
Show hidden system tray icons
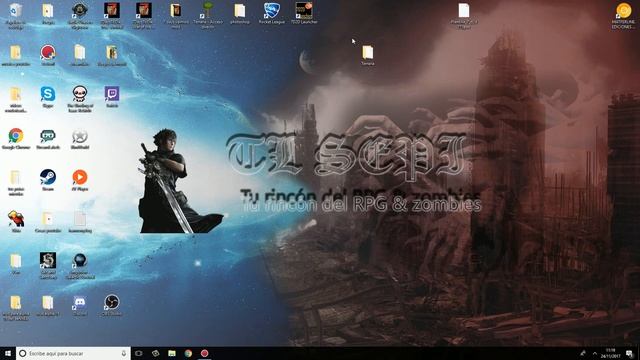595,353
